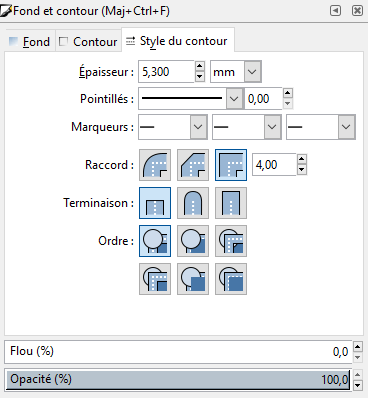The width and height of the screenshot is (368, 398).
Task: Switch to the Contour tab
Action: point(88,42)
